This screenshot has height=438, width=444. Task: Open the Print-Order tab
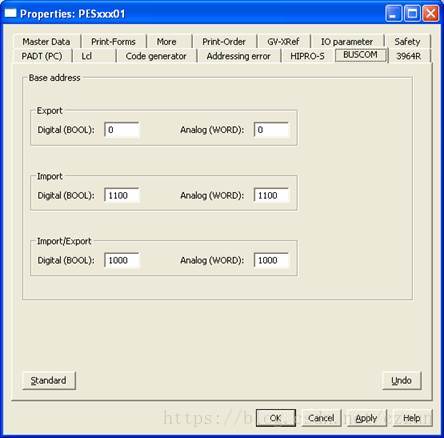(x=224, y=42)
